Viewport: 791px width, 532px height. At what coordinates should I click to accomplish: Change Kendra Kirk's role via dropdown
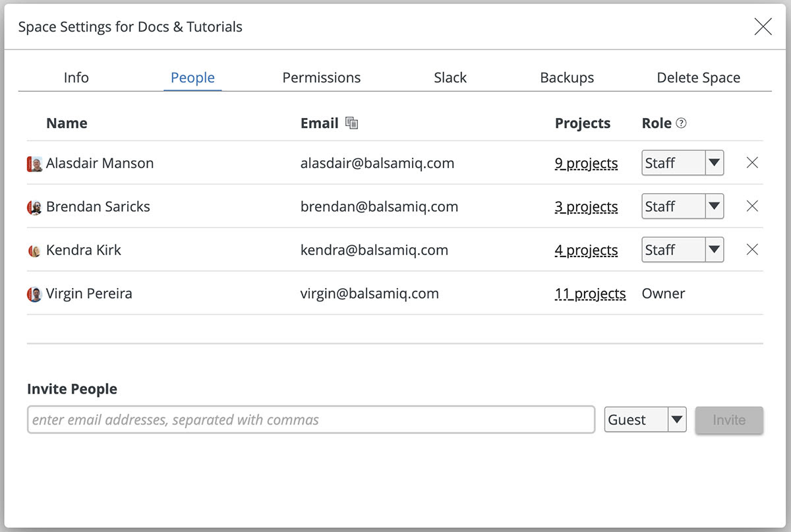point(682,250)
